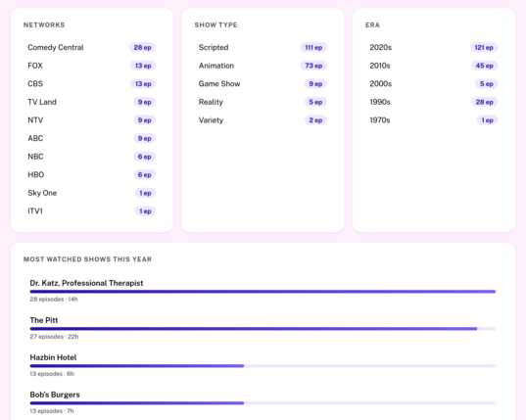
Task: Select the Variety show type
Action: tap(263, 120)
